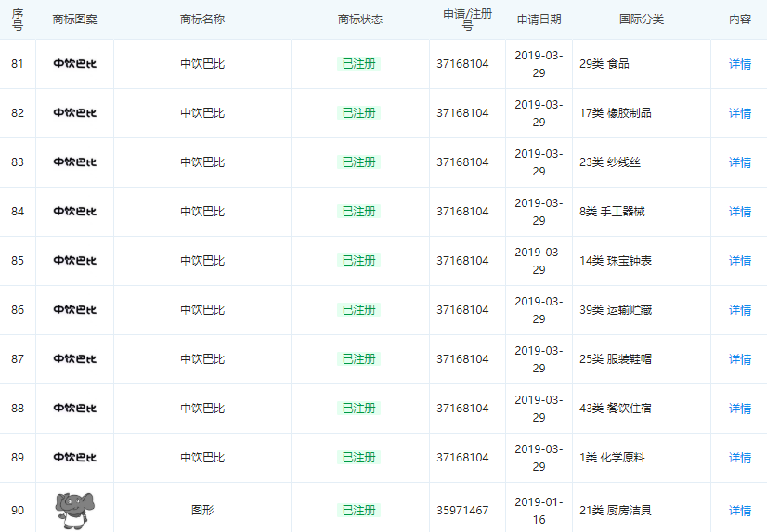Select the 图形 trademark name in row 90
The width and height of the screenshot is (767, 532).
coord(201,511)
